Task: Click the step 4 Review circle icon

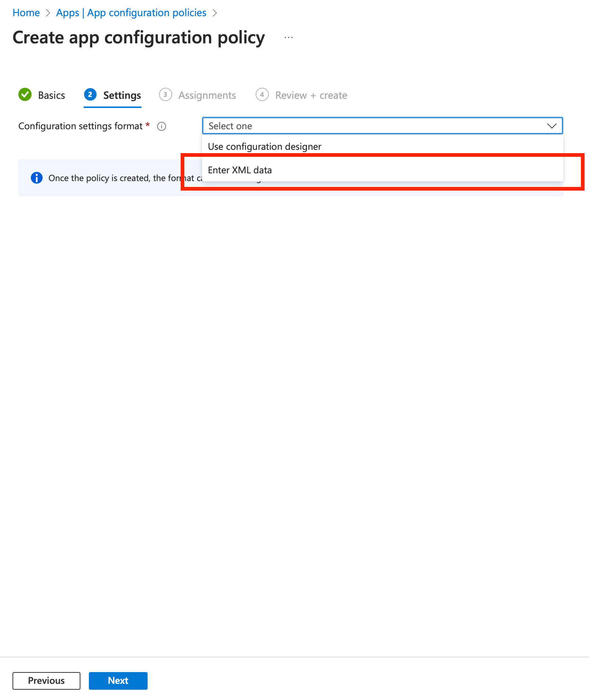Action: 262,95
